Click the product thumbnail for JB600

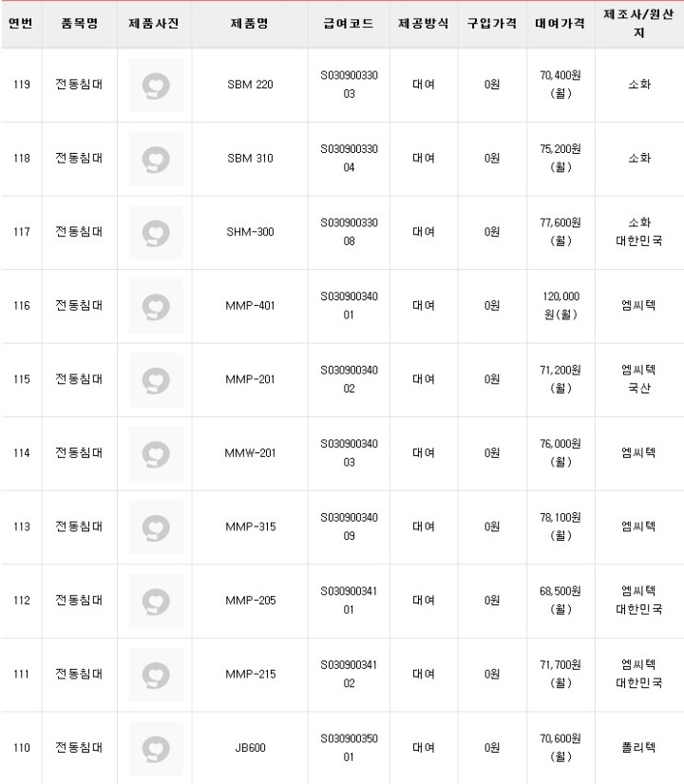click(156, 748)
